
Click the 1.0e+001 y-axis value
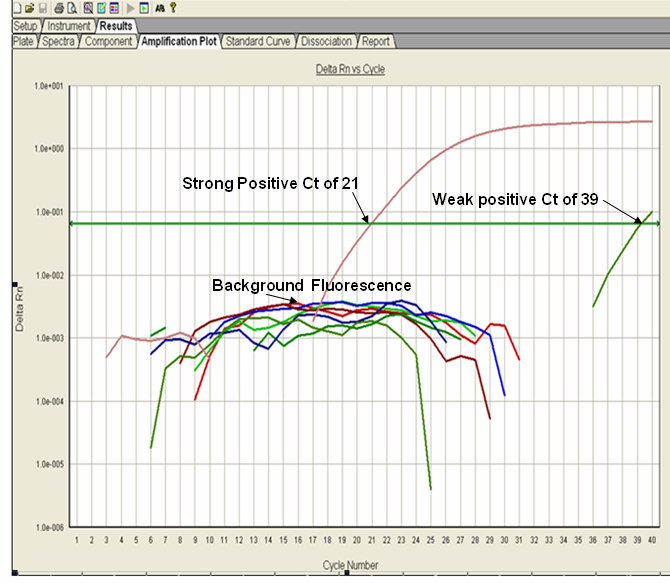coord(49,86)
